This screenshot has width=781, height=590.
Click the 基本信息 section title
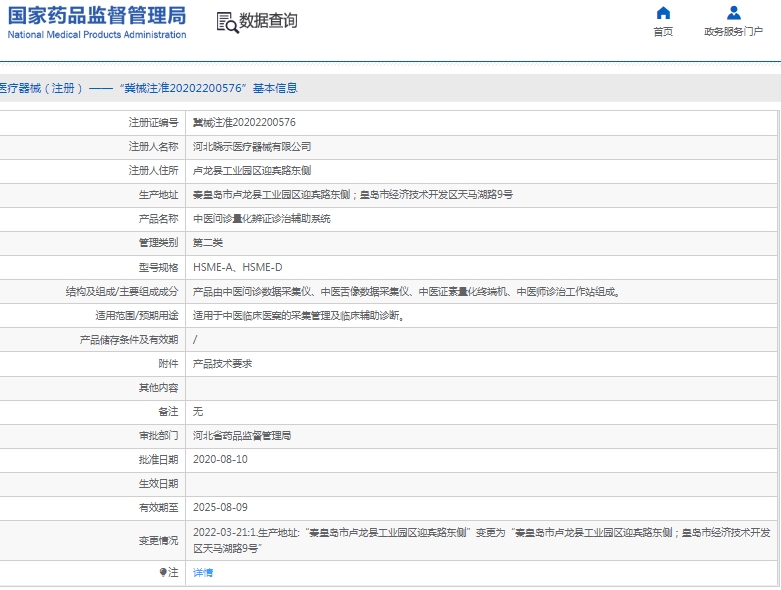tap(275, 88)
